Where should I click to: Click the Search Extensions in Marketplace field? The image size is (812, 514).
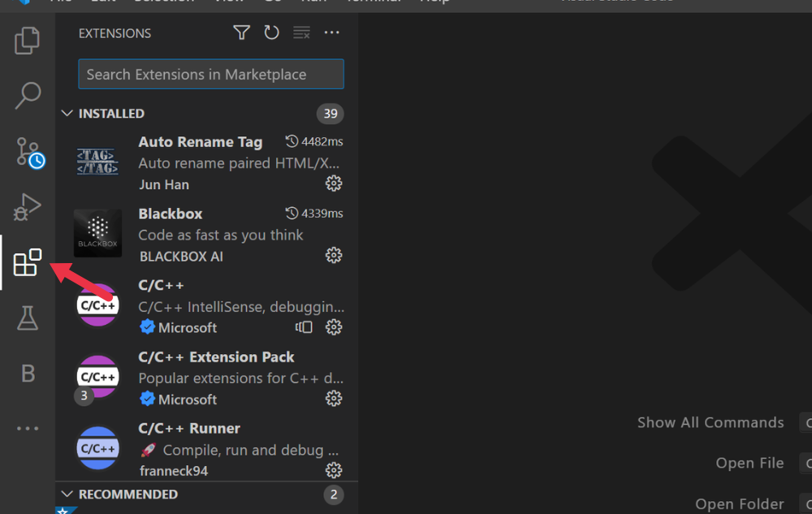210,73
